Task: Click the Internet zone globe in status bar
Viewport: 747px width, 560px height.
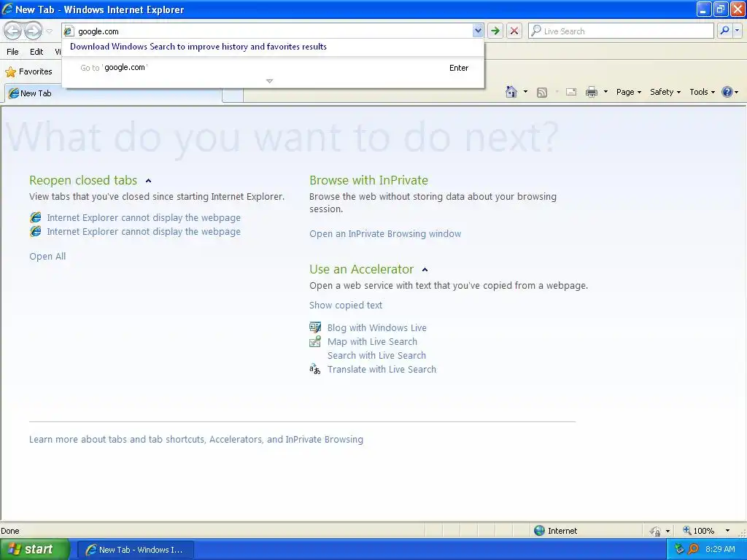Action: pos(539,531)
